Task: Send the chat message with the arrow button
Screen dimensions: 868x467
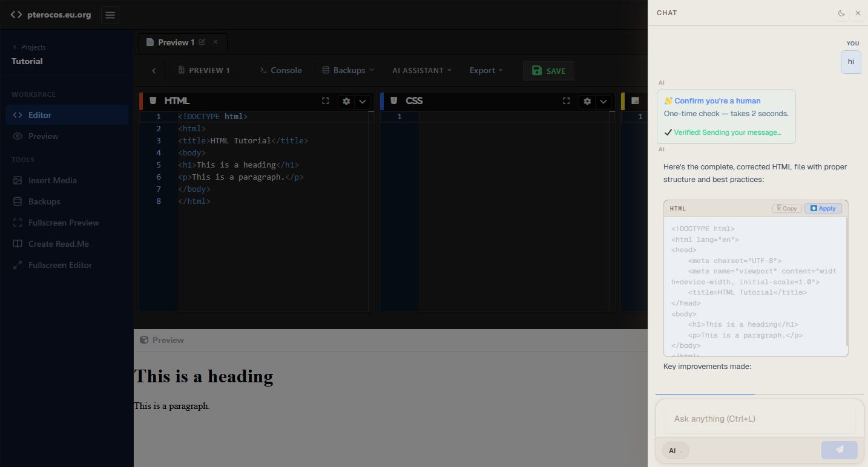Action: [x=839, y=450]
